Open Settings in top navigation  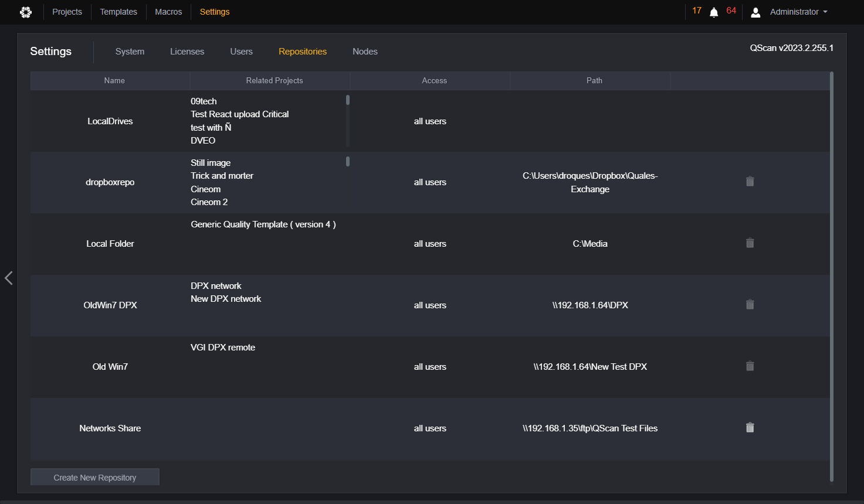click(215, 12)
